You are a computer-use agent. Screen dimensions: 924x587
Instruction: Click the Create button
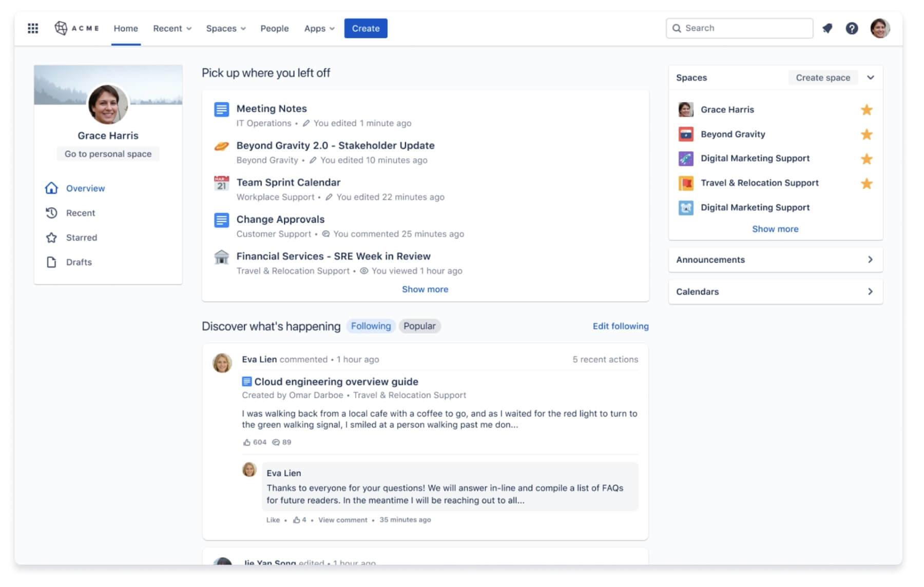click(365, 28)
